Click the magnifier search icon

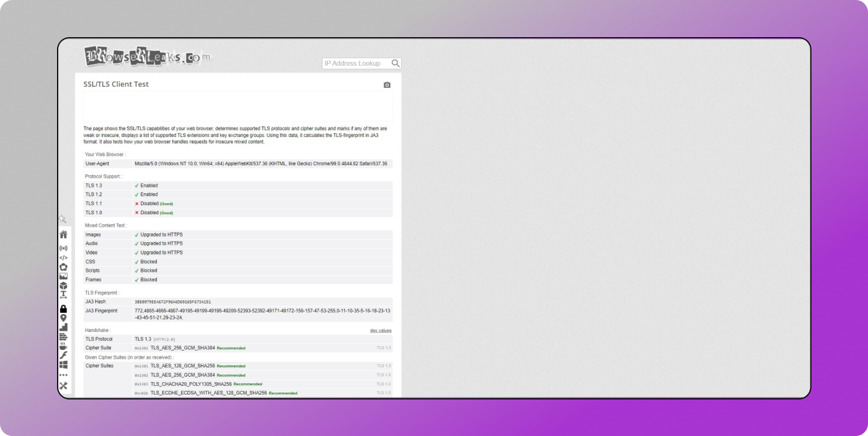pyautogui.click(x=396, y=63)
